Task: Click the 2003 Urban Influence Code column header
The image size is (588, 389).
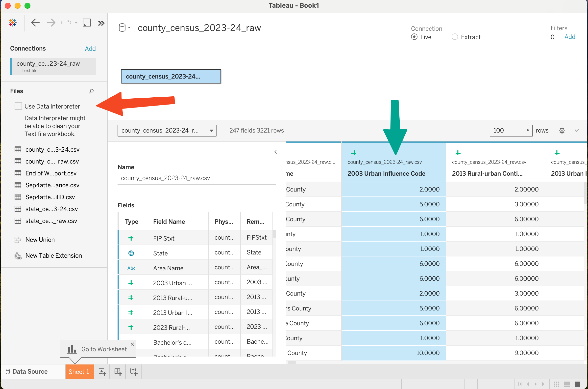Action: (393, 162)
